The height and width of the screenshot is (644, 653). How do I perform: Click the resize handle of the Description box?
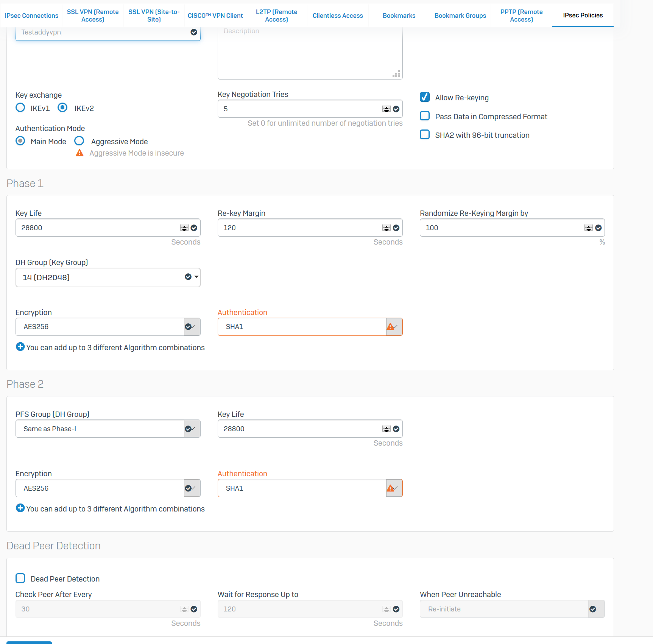(396, 74)
